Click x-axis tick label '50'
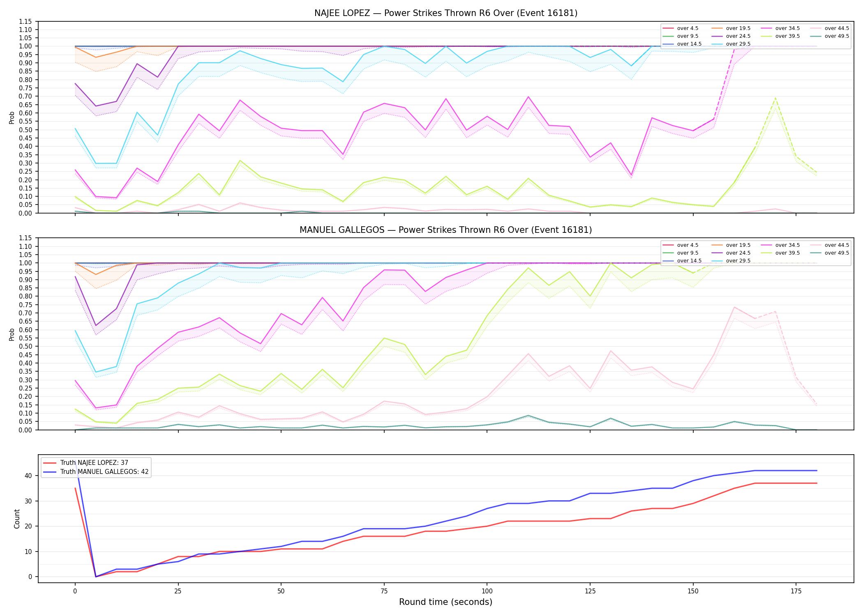This screenshot has height=616, width=863. click(281, 591)
